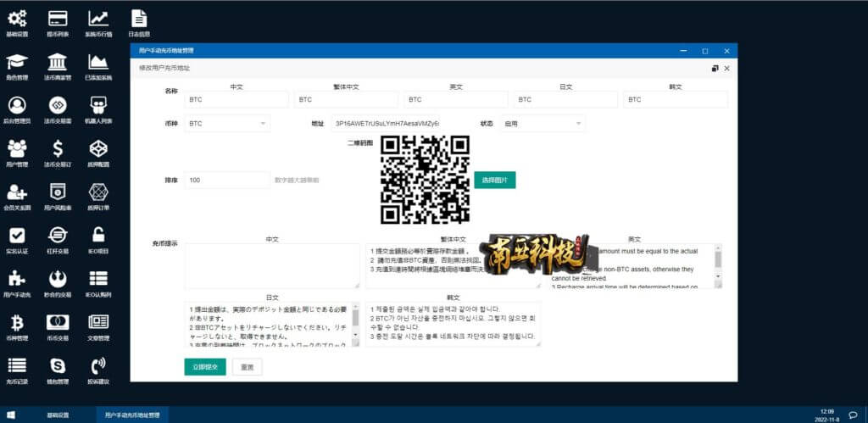868x423 pixels.
Task: Open the 后台管理员 user circle icon
Action: [17, 104]
